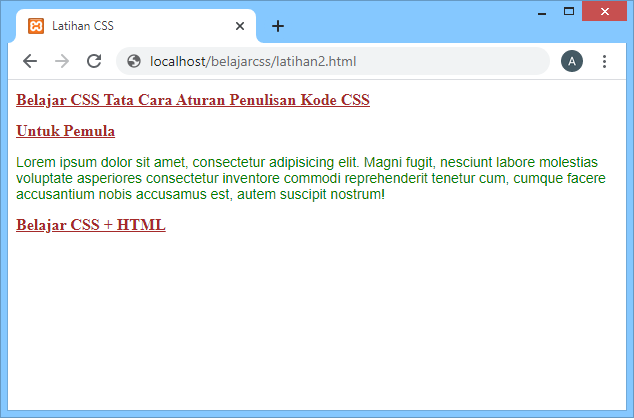Click the heading Belajar CSS Tata Cara Aturan
The width and height of the screenshot is (634, 420).
(193, 100)
